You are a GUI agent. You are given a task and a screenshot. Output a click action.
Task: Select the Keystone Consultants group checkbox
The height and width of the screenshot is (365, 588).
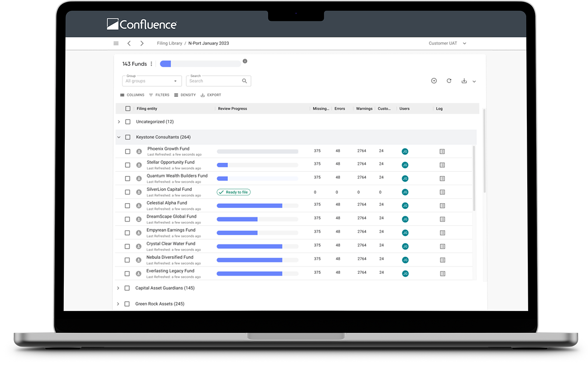tap(128, 137)
